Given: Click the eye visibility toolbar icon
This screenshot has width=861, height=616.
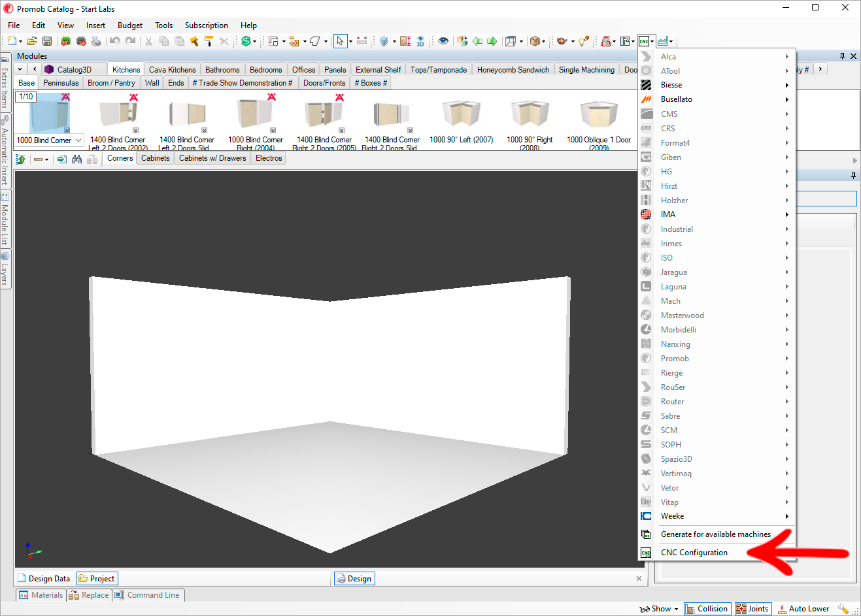Looking at the screenshot, I should (x=443, y=41).
